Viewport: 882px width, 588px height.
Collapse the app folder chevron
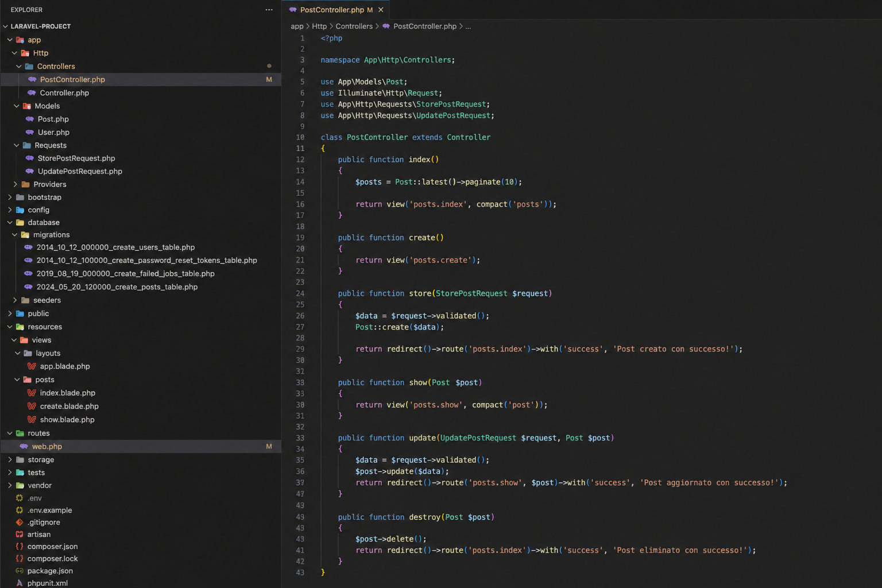10,40
